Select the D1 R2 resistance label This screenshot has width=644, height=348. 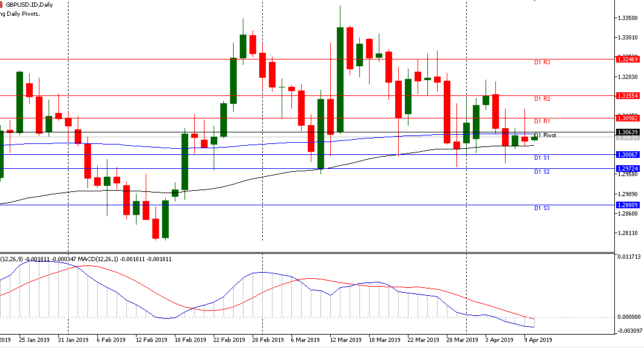(x=542, y=98)
